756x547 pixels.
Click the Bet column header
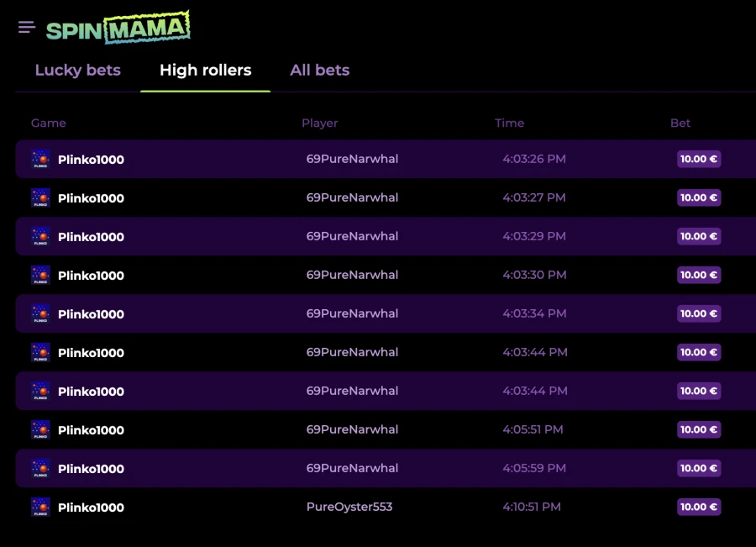point(680,123)
